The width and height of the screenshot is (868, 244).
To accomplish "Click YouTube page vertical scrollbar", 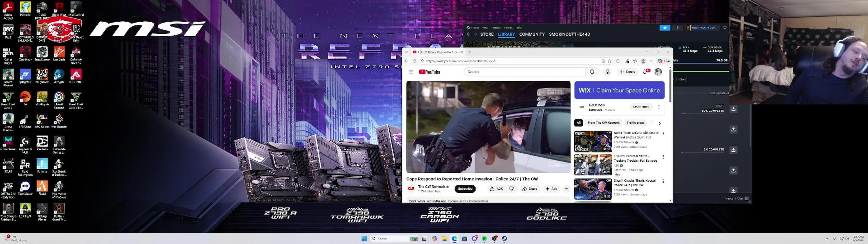I will 670,86.
